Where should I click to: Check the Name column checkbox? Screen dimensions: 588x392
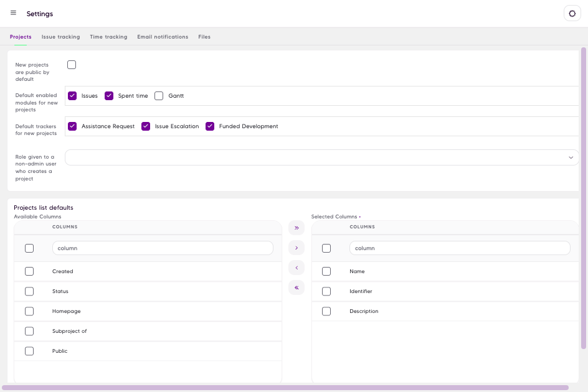(326, 271)
